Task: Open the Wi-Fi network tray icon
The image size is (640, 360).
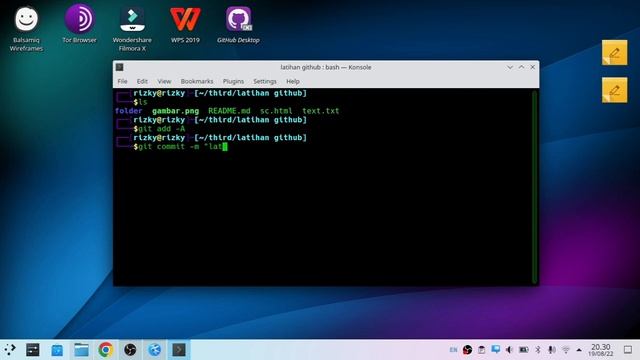Action: pyautogui.click(x=566, y=350)
